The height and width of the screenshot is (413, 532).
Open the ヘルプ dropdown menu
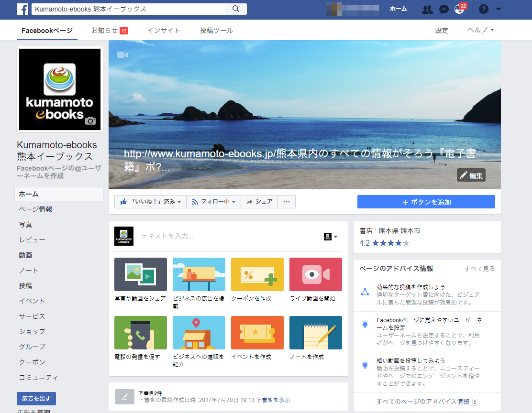pos(480,30)
